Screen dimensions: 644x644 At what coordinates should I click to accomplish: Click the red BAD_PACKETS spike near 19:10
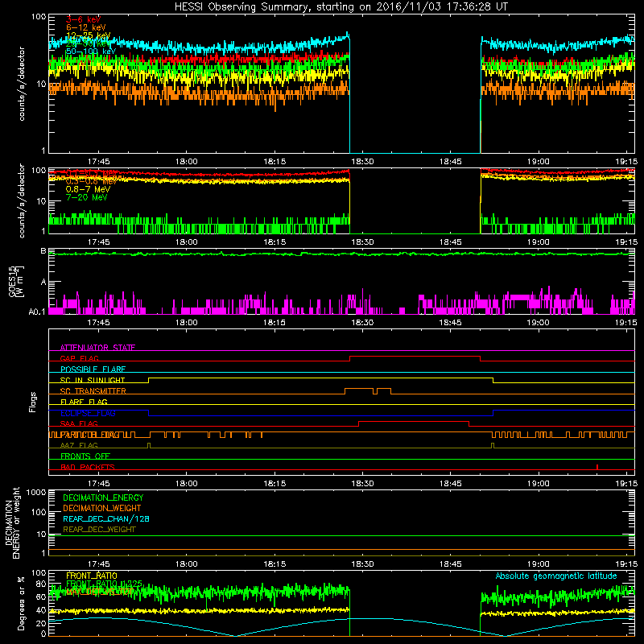click(x=597, y=467)
